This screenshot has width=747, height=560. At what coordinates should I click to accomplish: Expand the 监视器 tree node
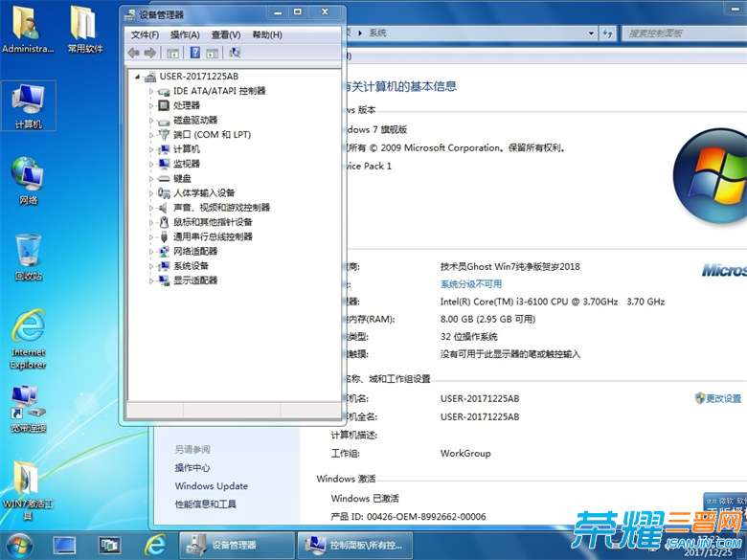tap(151, 165)
